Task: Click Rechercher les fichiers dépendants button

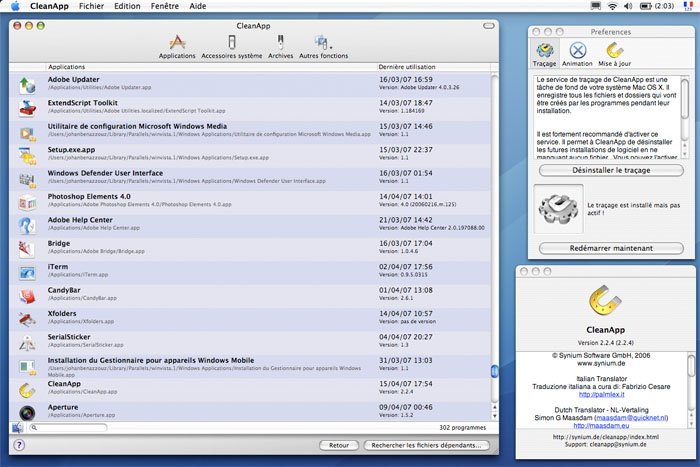Action: click(x=426, y=445)
